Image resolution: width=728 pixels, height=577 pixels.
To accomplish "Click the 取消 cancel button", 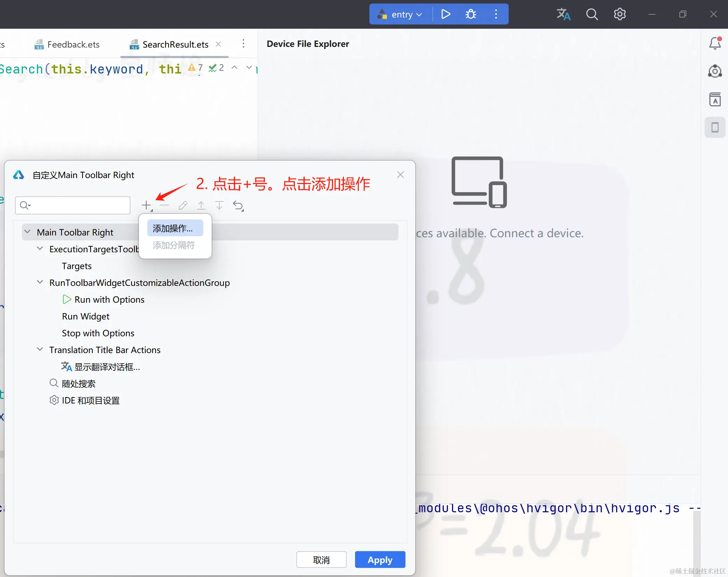I will point(321,560).
